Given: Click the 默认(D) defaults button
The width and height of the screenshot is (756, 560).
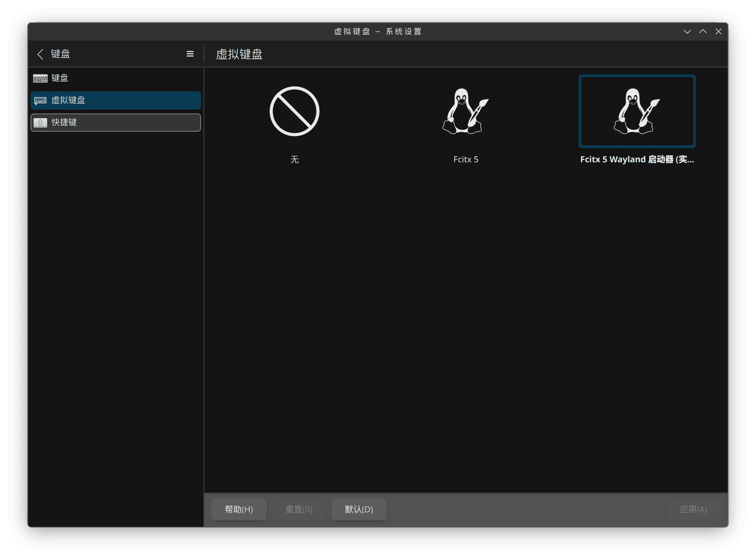Looking at the screenshot, I should click(x=359, y=509).
